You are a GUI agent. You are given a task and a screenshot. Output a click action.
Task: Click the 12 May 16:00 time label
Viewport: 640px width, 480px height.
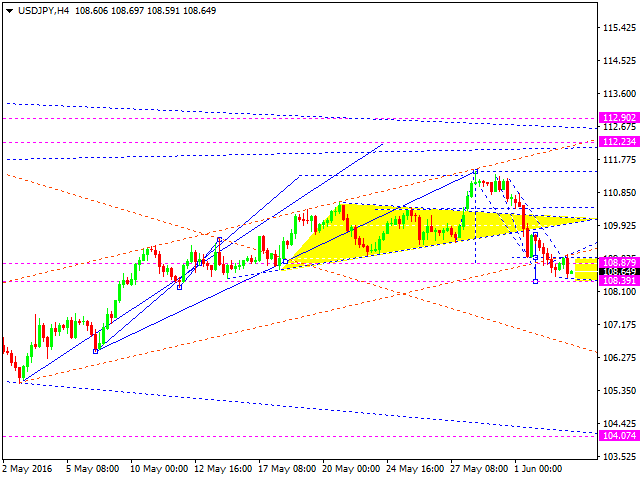tap(223, 469)
